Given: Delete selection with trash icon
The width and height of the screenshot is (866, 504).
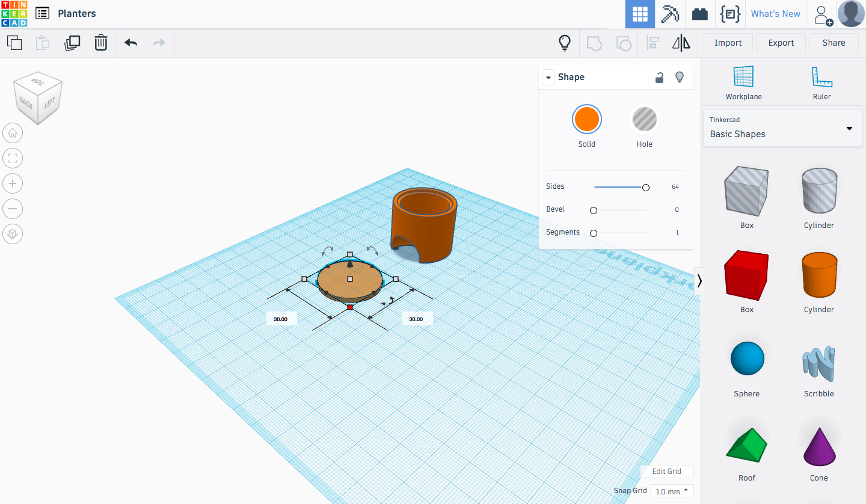Looking at the screenshot, I should pos(101,43).
